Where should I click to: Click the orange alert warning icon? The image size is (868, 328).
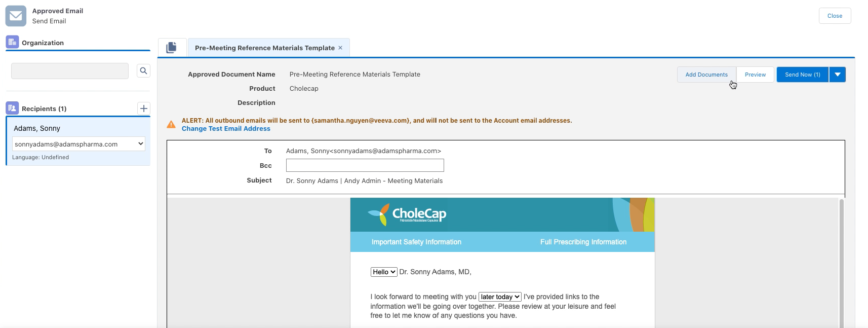tap(171, 125)
